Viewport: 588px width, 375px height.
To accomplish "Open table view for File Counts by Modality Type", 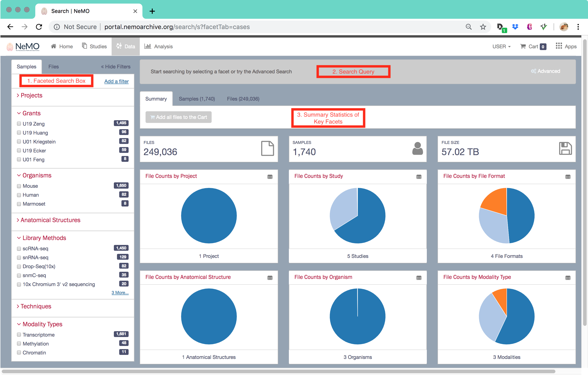I will (x=568, y=278).
